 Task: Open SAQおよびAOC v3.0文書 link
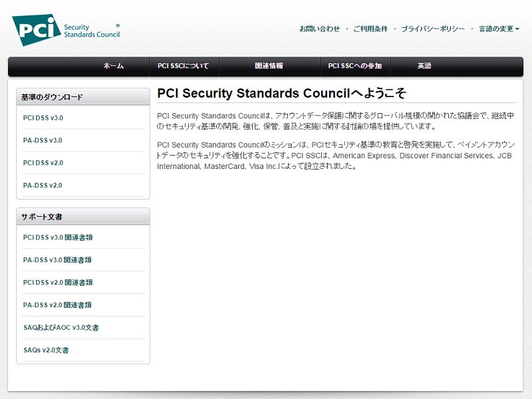coord(61,327)
